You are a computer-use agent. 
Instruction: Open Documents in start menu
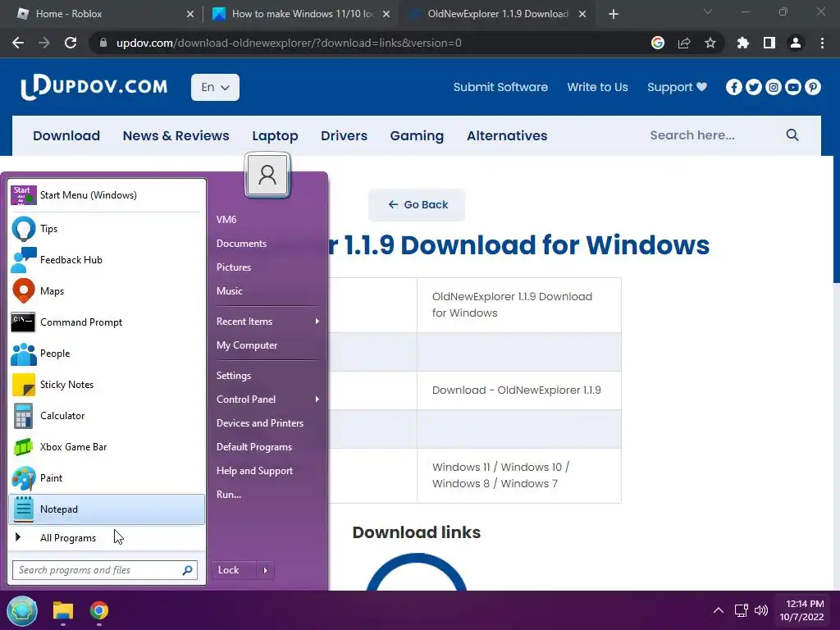point(242,244)
